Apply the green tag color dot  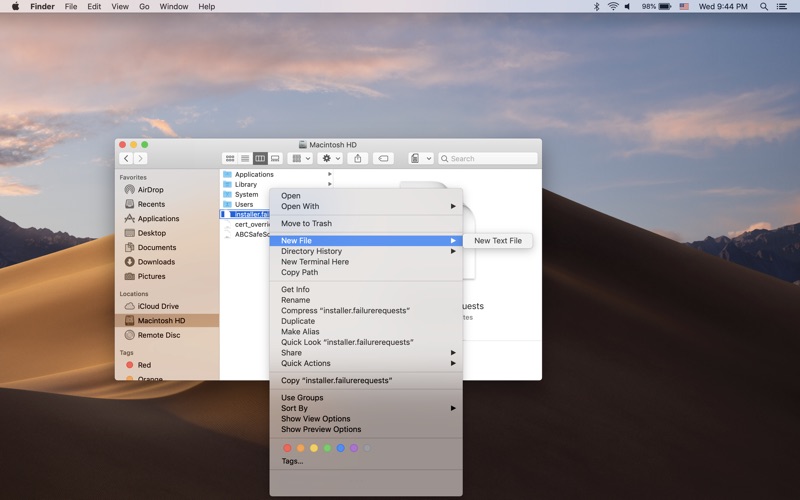click(x=327, y=448)
